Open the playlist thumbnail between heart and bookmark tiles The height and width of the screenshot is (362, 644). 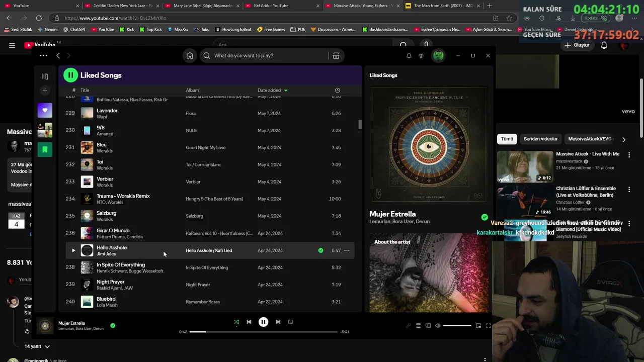45,130
